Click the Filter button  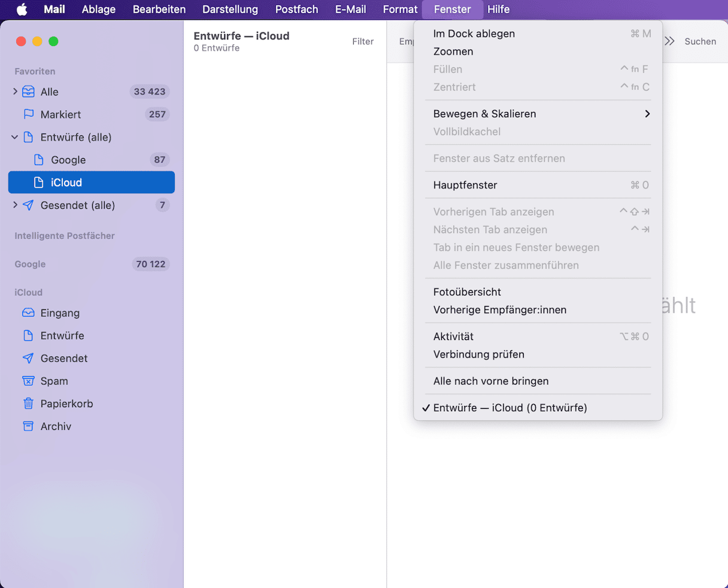tap(363, 41)
